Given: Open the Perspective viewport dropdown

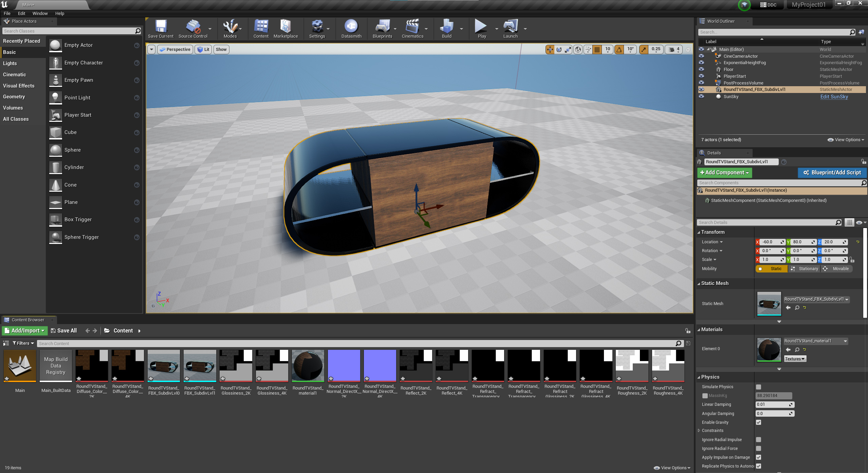Looking at the screenshot, I should click(175, 50).
